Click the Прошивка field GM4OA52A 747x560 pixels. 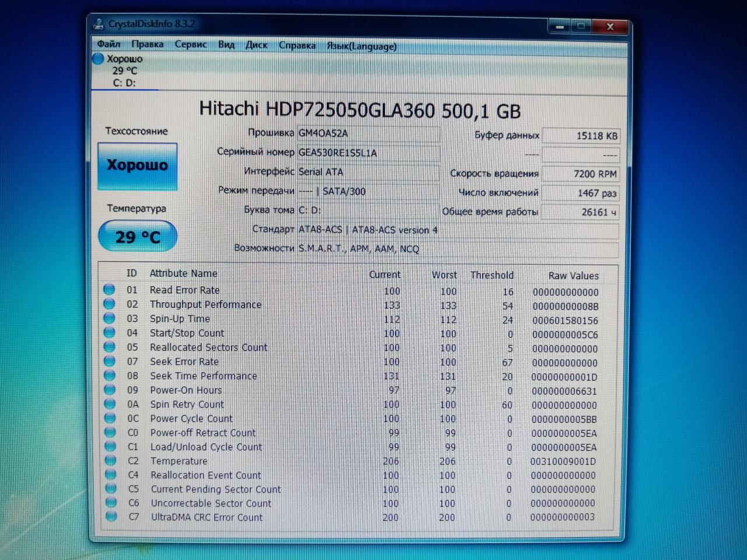tap(368, 133)
